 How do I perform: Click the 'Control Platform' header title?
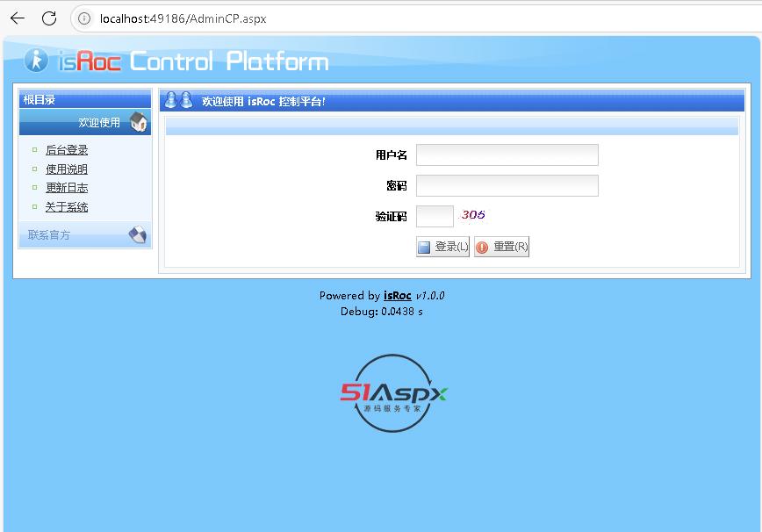[x=229, y=61]
